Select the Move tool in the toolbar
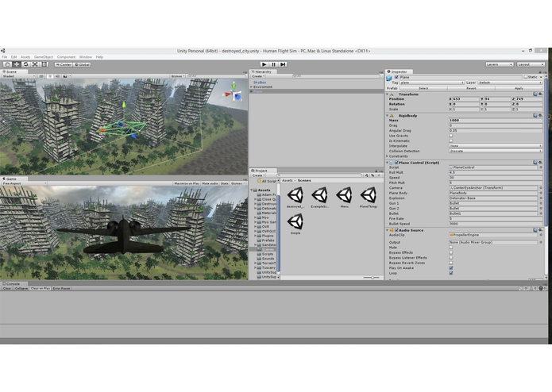The image size is (552, 392). (x=17, y=64)
